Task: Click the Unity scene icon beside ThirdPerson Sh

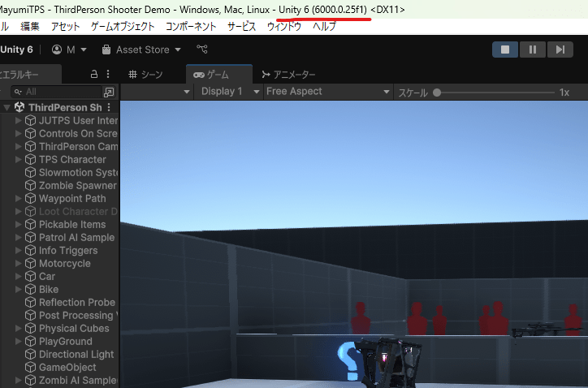Action: click(x=19, y=107)
